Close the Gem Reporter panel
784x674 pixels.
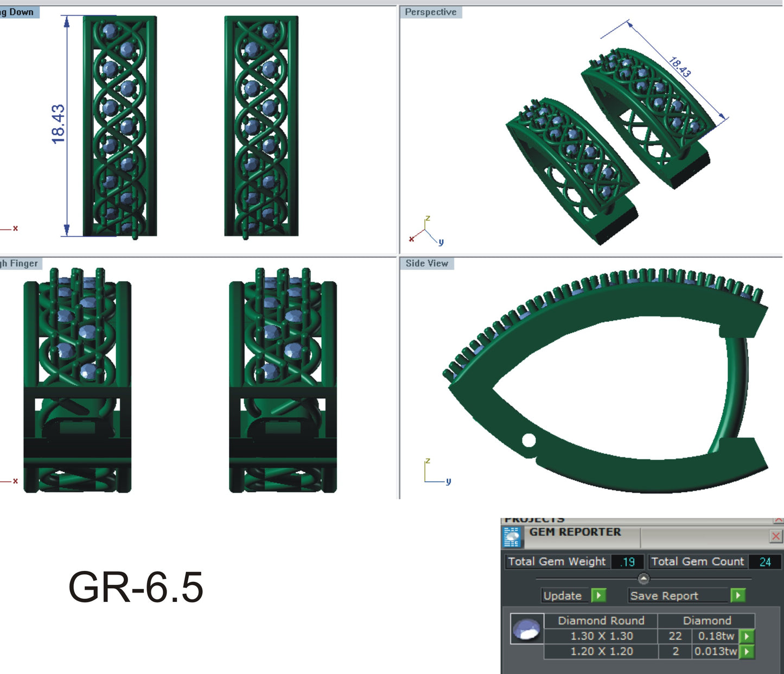point(776,536)
